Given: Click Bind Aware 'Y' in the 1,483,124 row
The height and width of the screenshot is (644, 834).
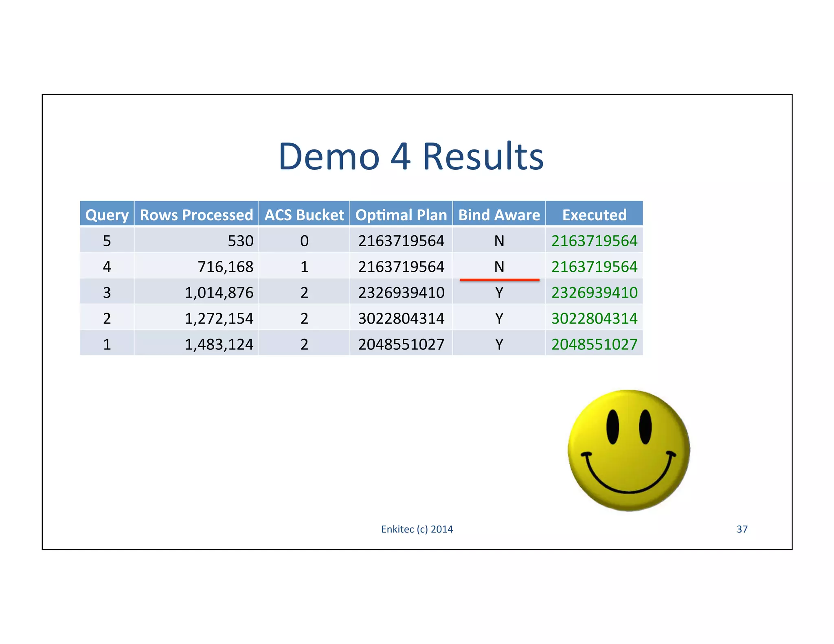Looking at the screenshot, I should (x=499, y=344).
